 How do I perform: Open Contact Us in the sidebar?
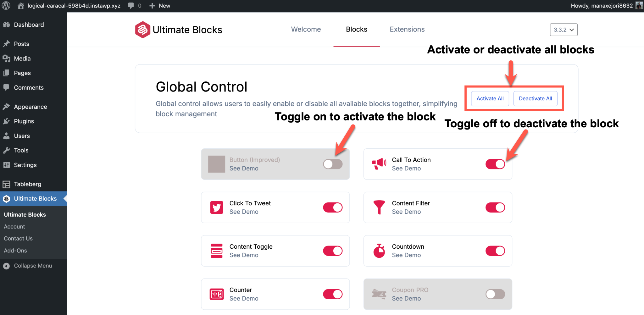click(x=18, y=238)
